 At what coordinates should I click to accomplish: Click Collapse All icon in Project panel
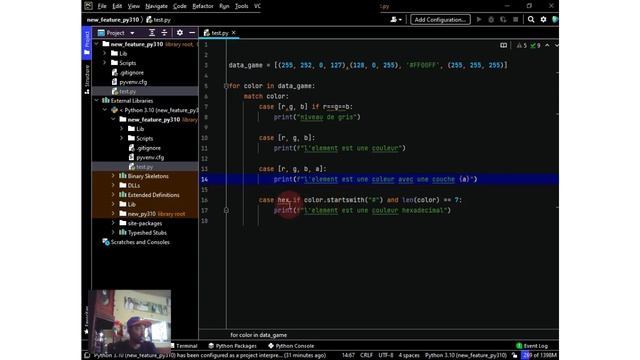click(164, 33)
